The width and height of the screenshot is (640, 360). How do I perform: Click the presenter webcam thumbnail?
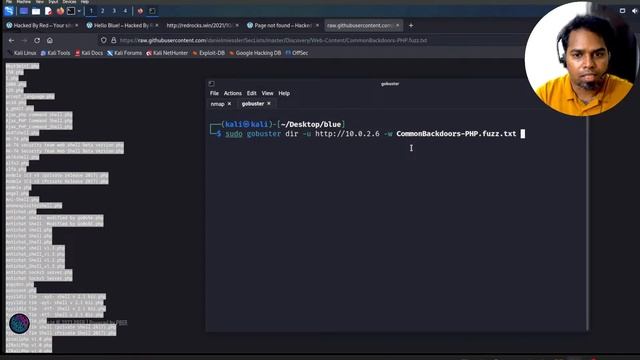pos(581,59)
